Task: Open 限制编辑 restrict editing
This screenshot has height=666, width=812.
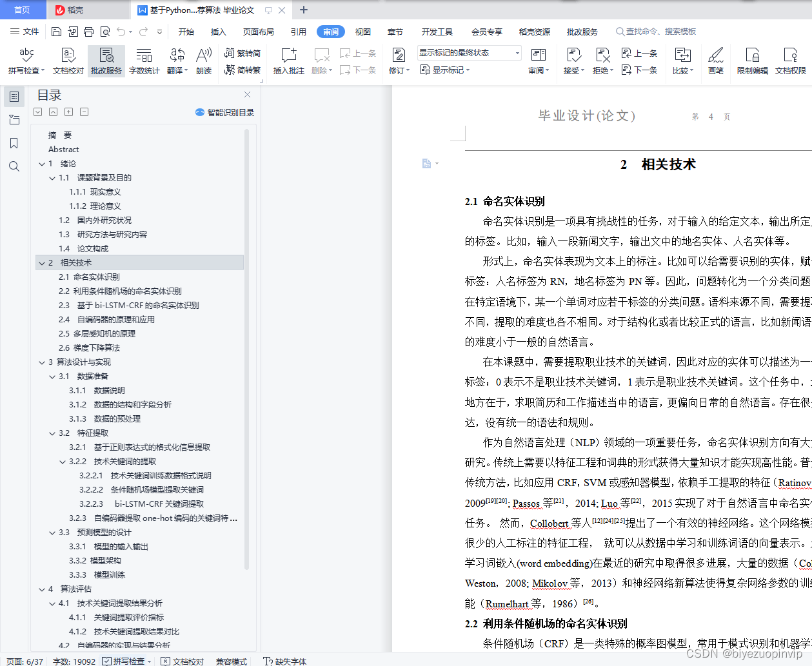Action: pos(752,61)
